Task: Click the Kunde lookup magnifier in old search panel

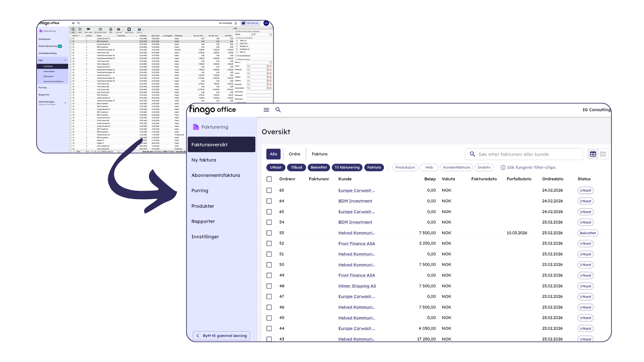Action: pos(268,66)
